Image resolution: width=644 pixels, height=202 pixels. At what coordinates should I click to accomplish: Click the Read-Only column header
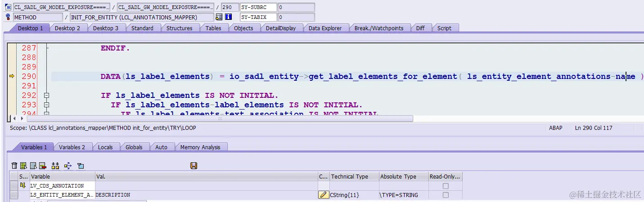click(x=445, y=177)
